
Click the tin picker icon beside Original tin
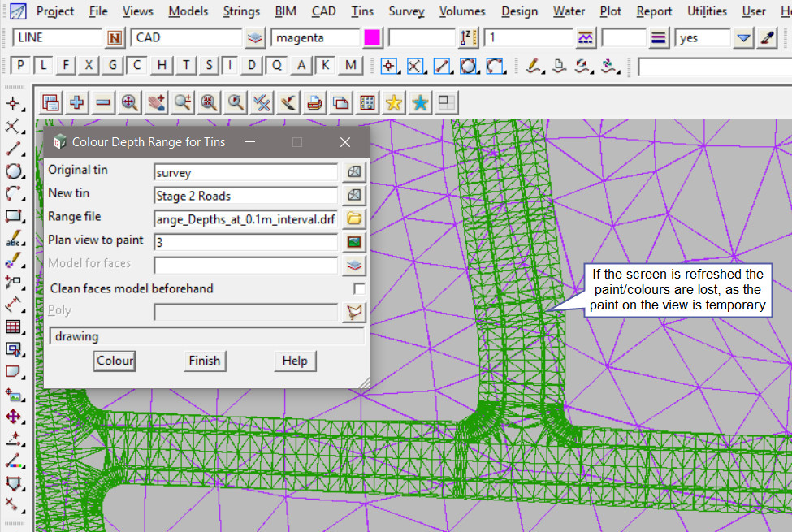354,172
